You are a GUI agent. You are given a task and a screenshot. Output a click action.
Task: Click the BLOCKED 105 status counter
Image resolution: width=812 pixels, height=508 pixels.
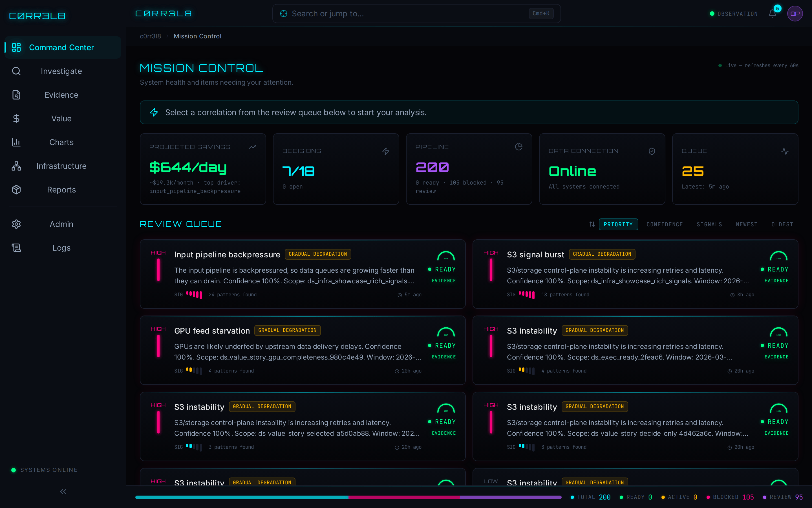730,497
